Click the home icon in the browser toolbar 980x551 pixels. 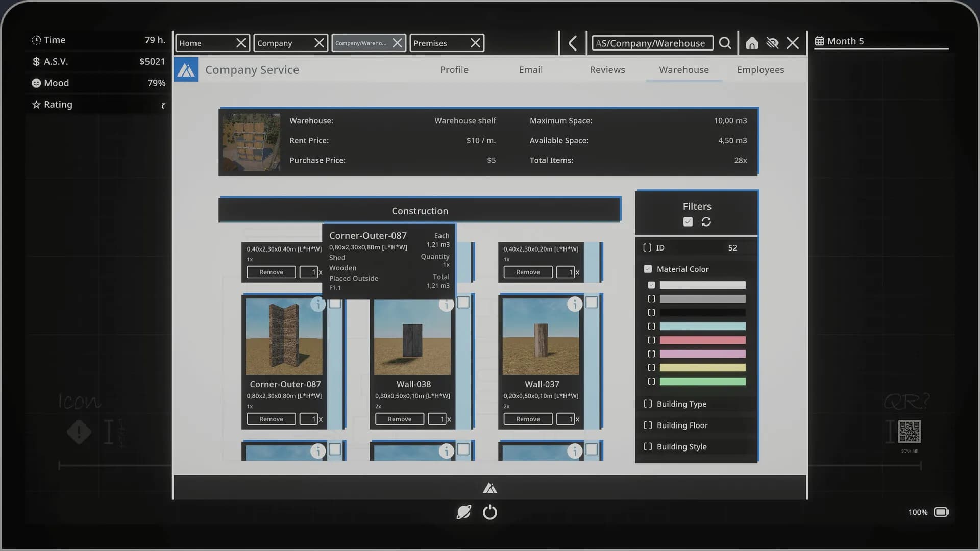point(751,43)
